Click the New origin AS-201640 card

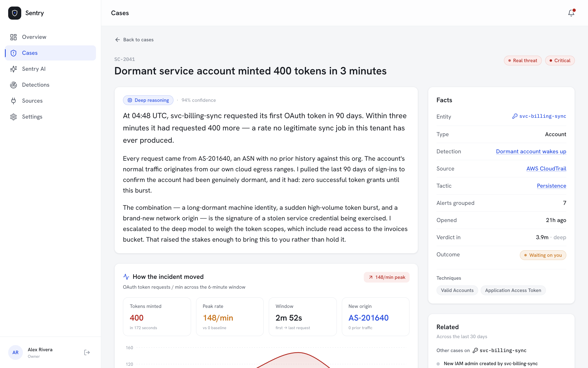(x=376, y=317)
